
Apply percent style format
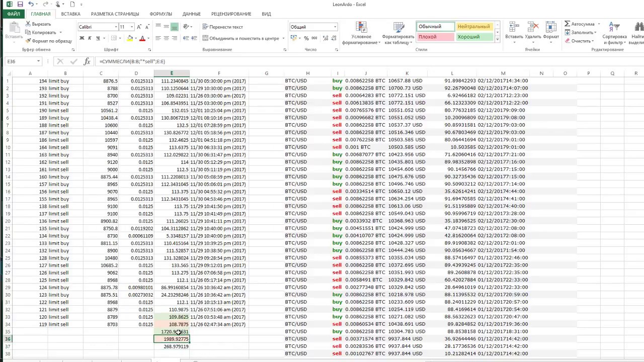(306, 38)
